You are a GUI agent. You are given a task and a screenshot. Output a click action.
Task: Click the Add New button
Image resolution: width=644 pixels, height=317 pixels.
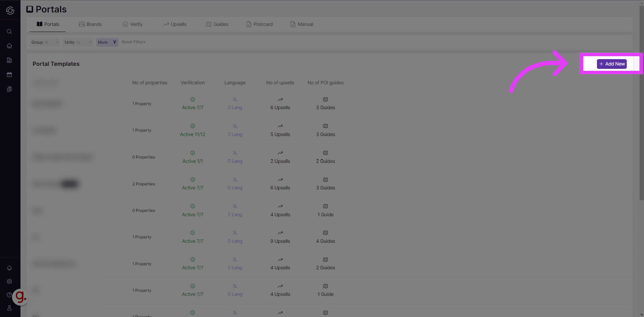pyautogui.click(x=611, y=64)
